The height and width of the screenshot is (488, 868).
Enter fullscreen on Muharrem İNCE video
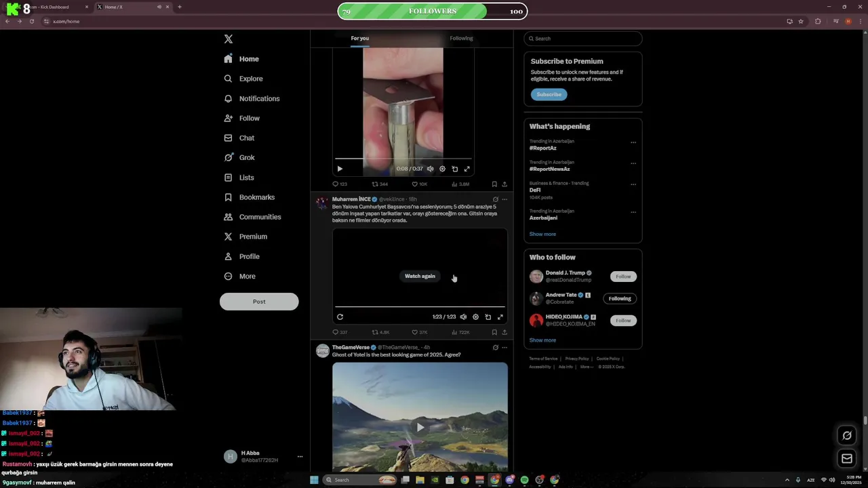click(x=500, y=317)
